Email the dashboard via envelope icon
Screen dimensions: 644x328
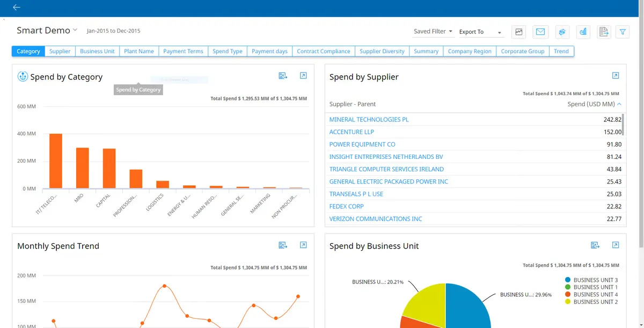tap(540, 32)
